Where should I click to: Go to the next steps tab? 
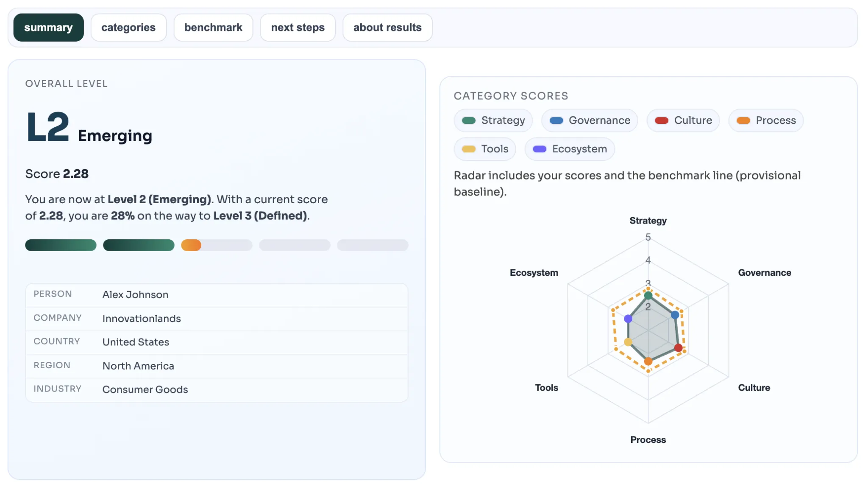[x=298, y=28]
